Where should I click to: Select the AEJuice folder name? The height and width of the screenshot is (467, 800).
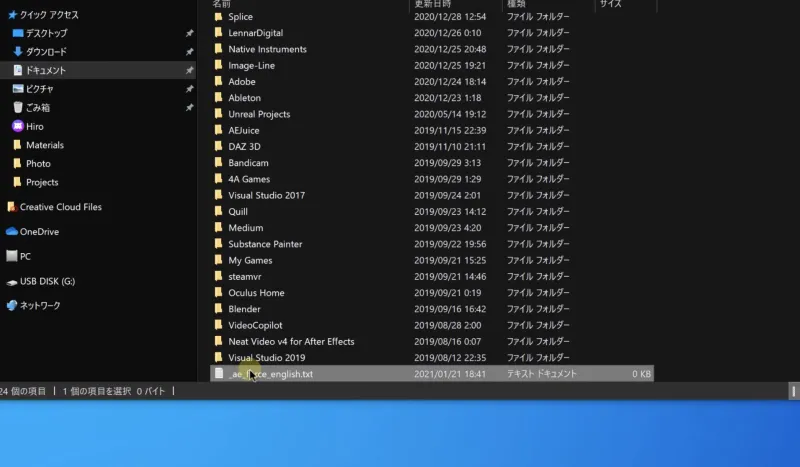(x=244, y=130)
